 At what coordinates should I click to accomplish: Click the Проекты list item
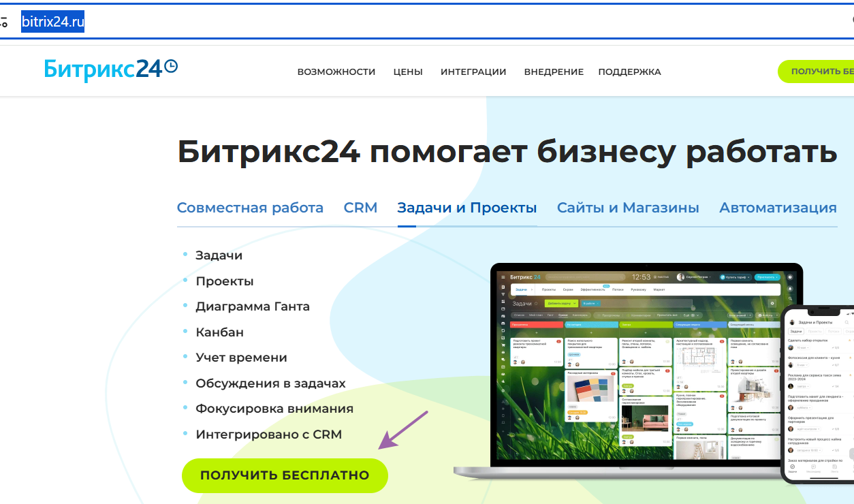coord(225,281)
